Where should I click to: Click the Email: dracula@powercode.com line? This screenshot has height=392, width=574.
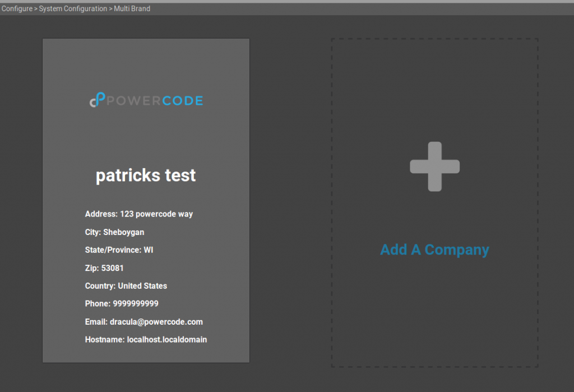[x=144, y=322]
